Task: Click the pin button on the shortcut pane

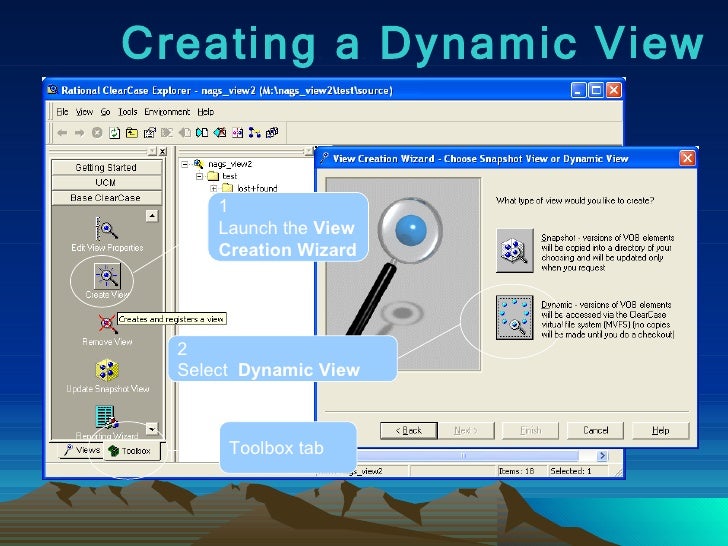Action: 152,151
